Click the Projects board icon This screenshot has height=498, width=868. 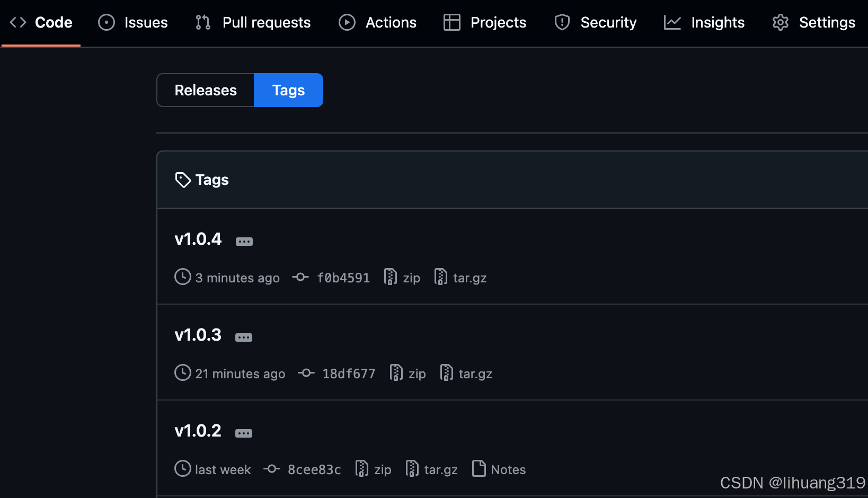[452, 22]
